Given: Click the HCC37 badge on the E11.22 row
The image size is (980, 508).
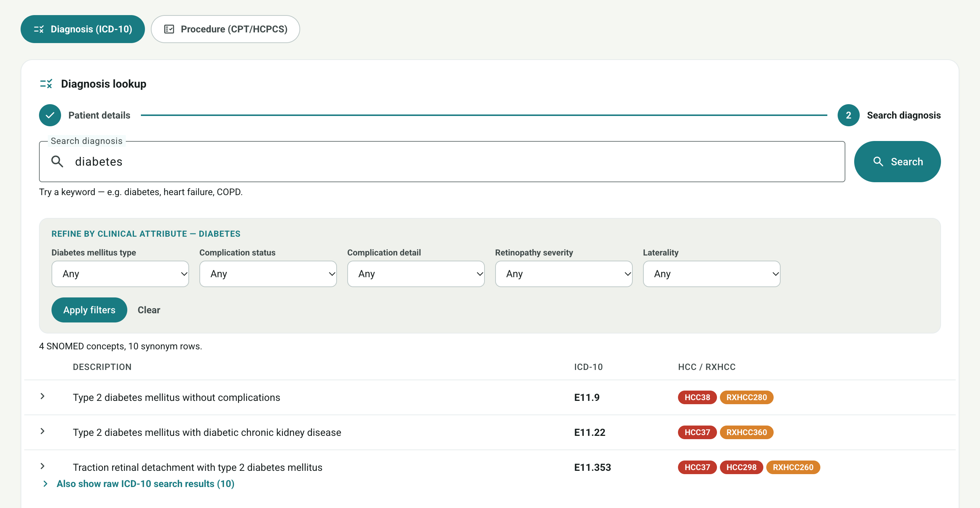Looking at the screenshot, I should [x=697, y=433].
